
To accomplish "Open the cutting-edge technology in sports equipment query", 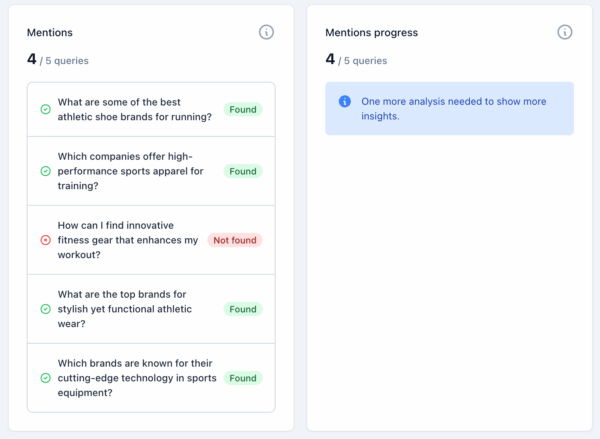I will [x=134, y=378].
